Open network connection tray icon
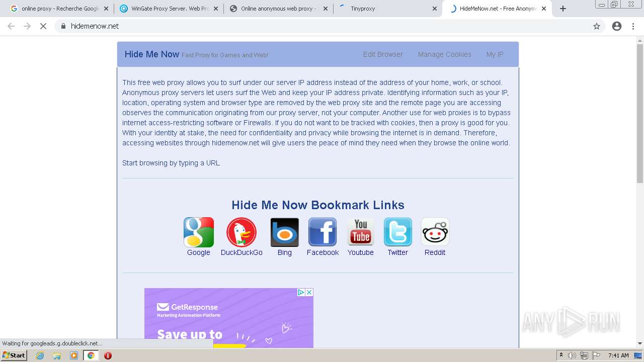This screenshot has width=644, height=362. (x=584, y=355)
